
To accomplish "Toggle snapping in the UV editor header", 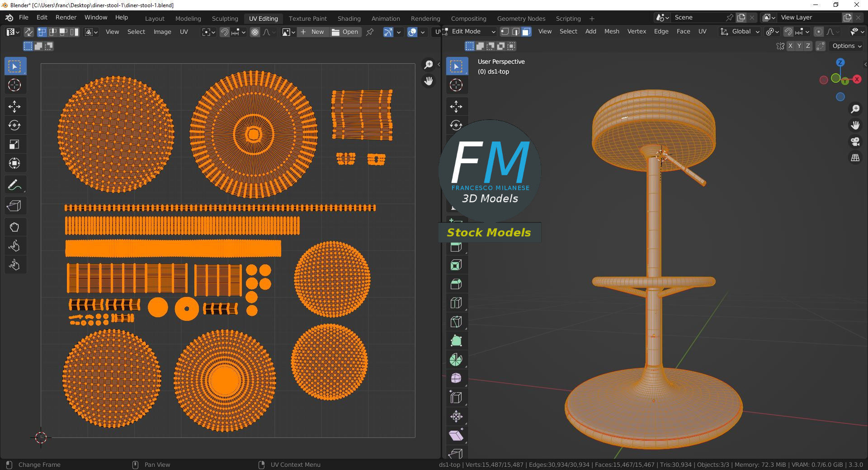I will 225,32.
